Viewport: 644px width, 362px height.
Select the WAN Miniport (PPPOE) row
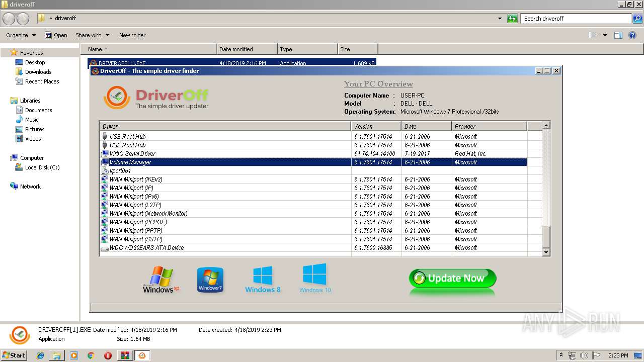(313, 222)
